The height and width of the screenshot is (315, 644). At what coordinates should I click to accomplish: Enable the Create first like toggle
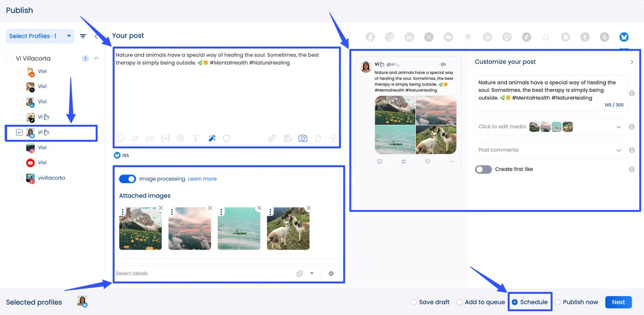click(x=483, y=169)
